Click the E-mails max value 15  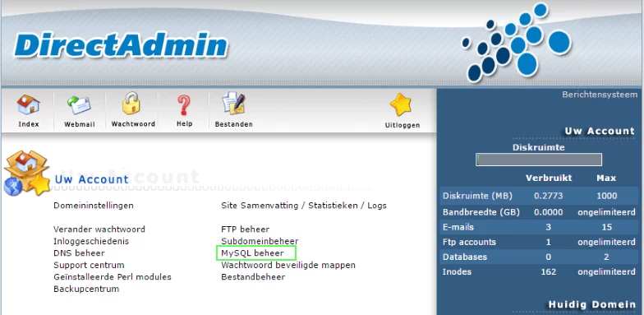pos(606,227)
